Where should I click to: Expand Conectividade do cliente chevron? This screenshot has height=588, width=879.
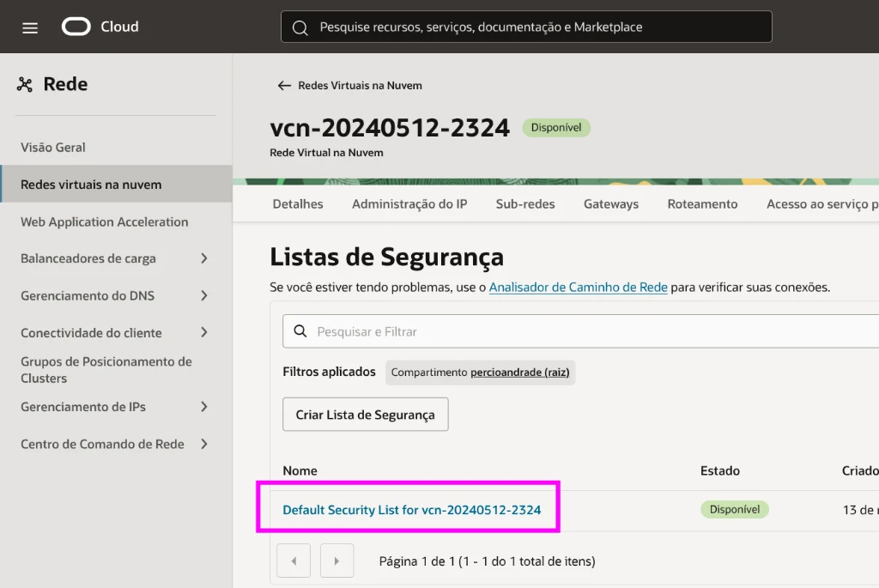204,332
